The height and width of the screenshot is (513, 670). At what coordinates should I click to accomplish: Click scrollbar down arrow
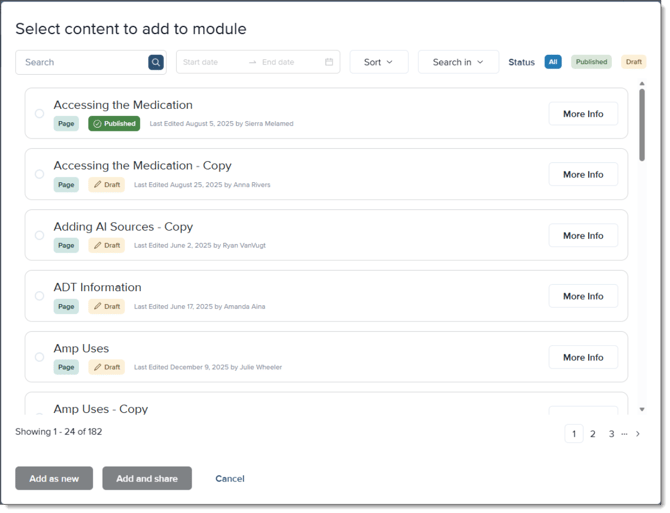click(x=642, y=409)
